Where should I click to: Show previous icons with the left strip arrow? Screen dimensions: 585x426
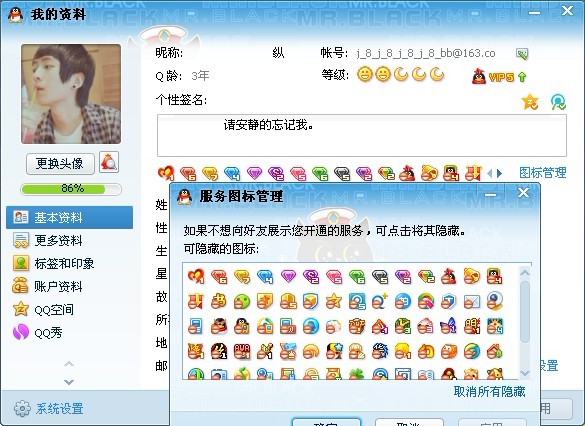490,173
